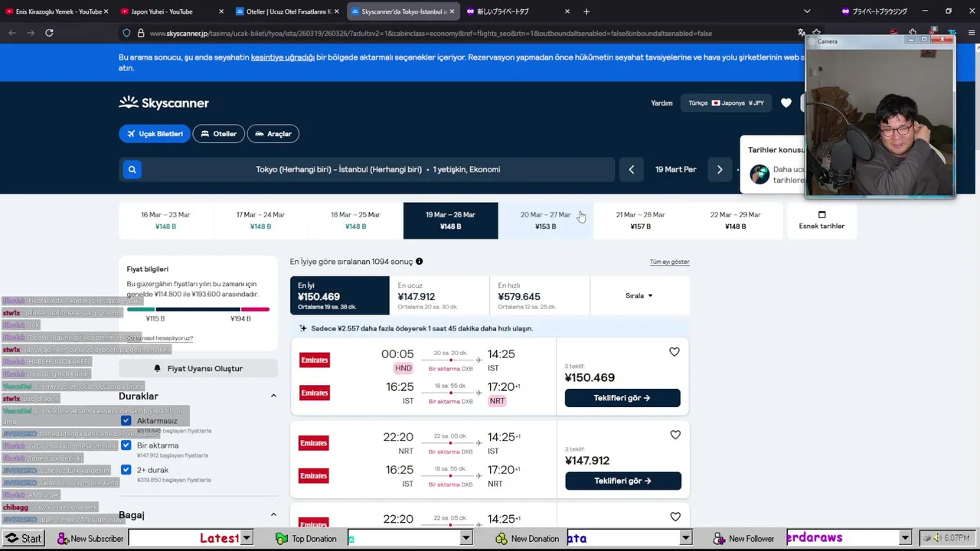The height and width of the screenshot is (551, 980).
Task: Open the Tüm ayı göster link
Action: pos(670,262)
